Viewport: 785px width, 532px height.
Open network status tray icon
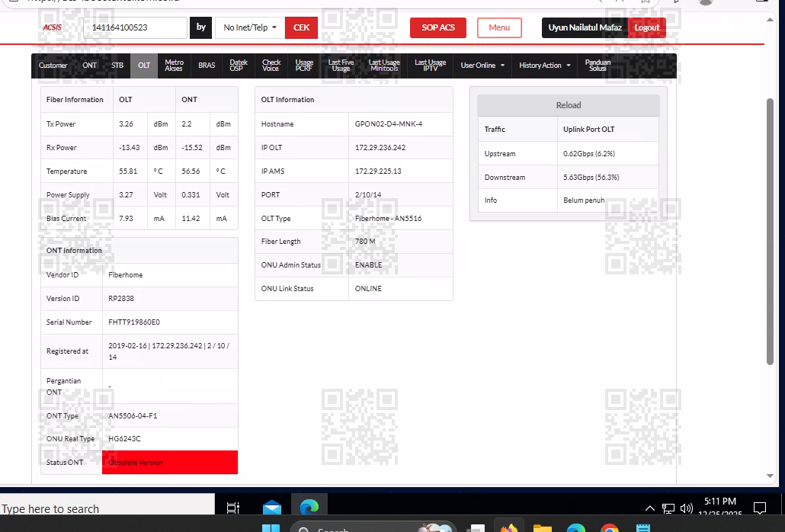(x=668, y=508)
